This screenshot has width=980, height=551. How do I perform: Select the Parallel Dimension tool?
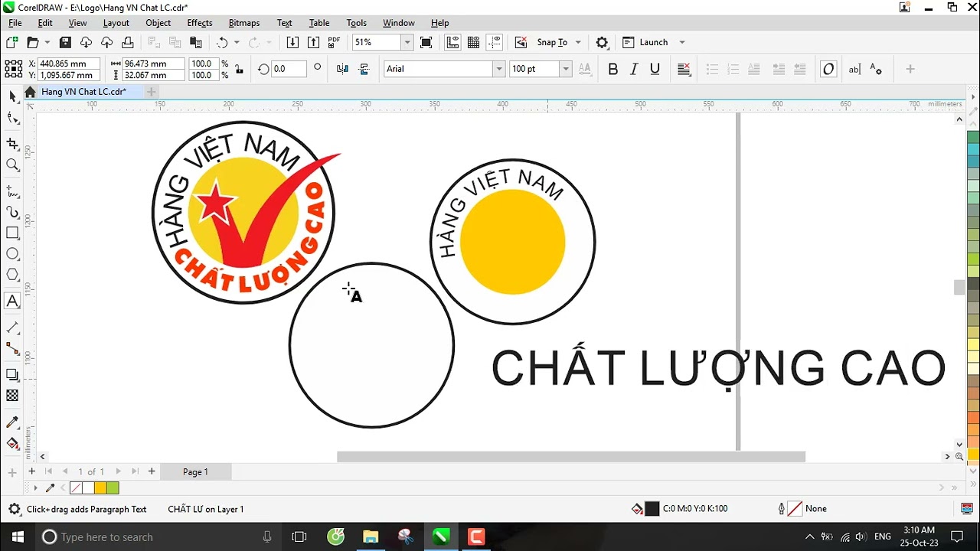[x=12, y=328]
